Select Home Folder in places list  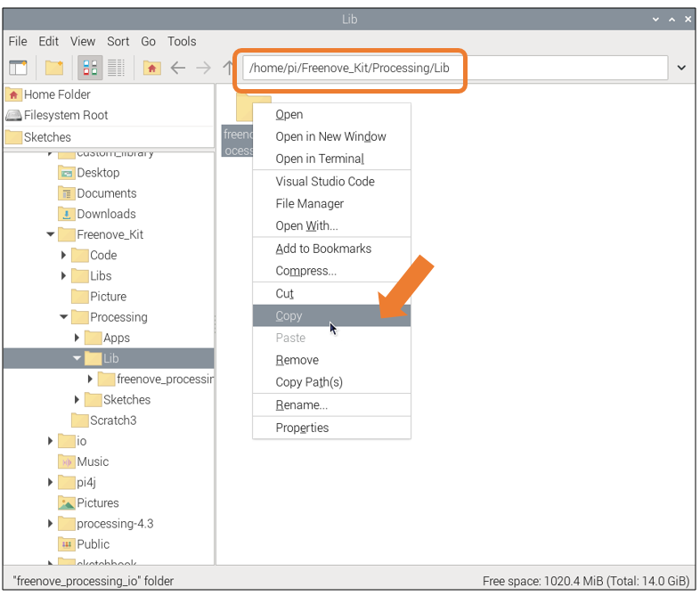coord(109,94)
